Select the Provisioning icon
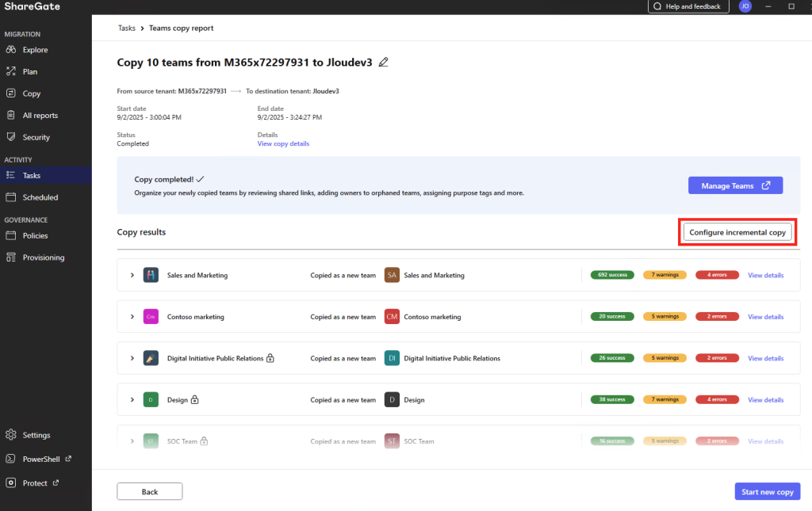This screenshot has width=812, height=511. point(11,257)
